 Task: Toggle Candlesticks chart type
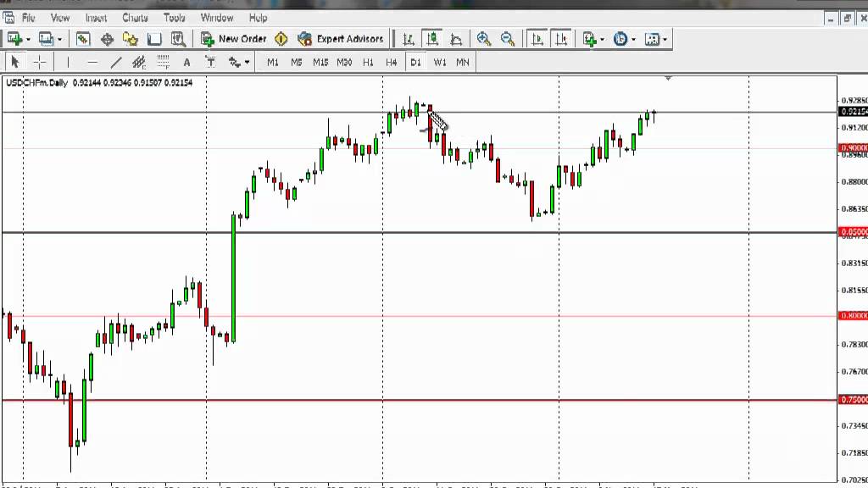pos(432,39)
